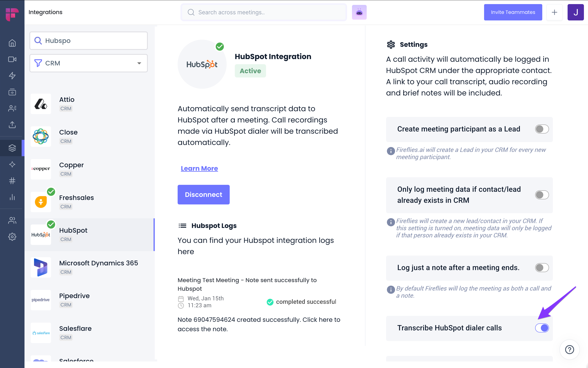Click 'HubSpot Integration' heading
The image size is (588, 368).
click(x=273, y=56)
